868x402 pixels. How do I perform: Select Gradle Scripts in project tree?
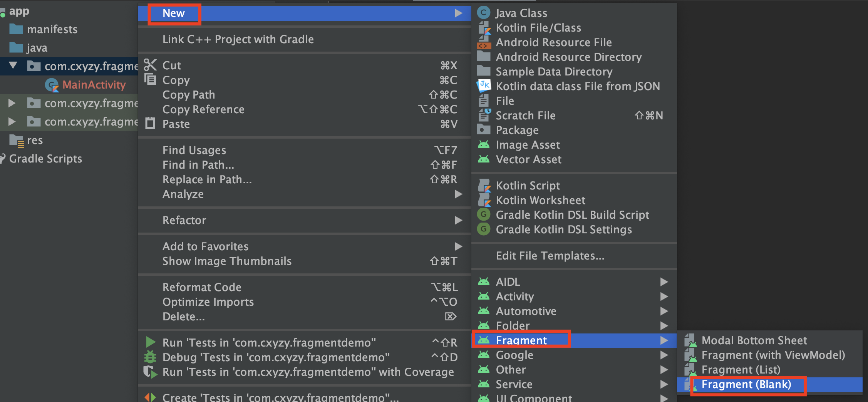point(45,159)
